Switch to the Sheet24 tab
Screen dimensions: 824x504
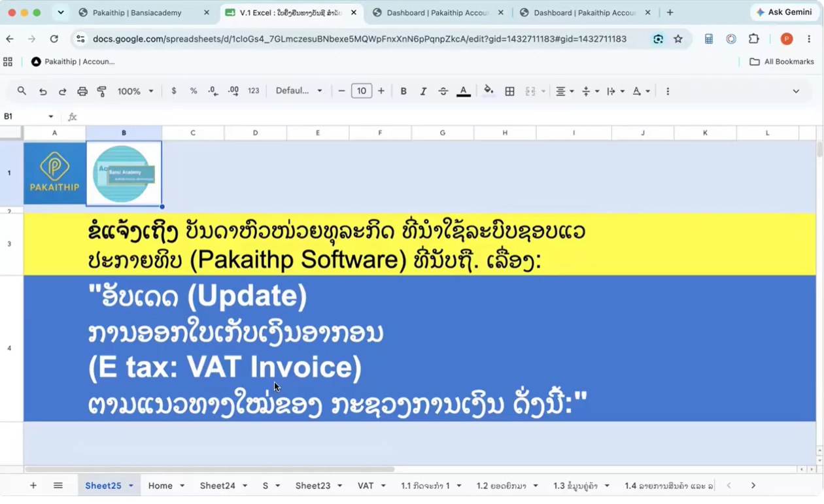[218, 486]
